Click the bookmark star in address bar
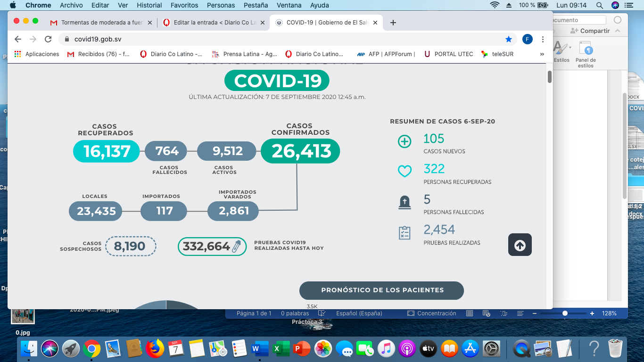This screenshot has height=362, width=644. point(508,39)
